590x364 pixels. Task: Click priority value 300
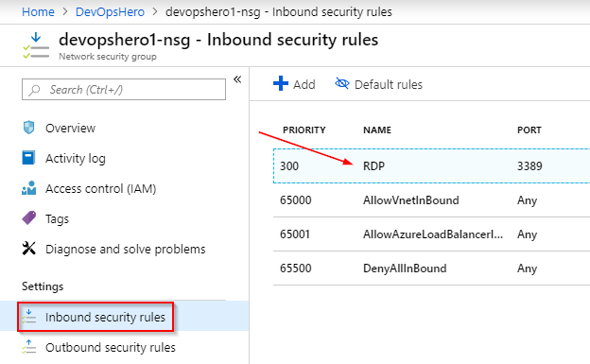coord(289,166)
